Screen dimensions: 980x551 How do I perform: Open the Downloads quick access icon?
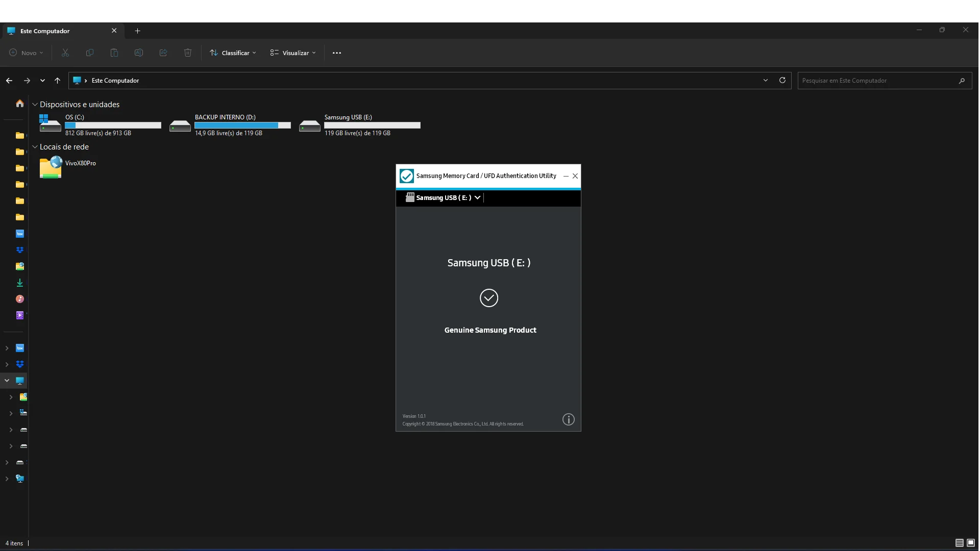pyautogui.click(x=19, y=283)
